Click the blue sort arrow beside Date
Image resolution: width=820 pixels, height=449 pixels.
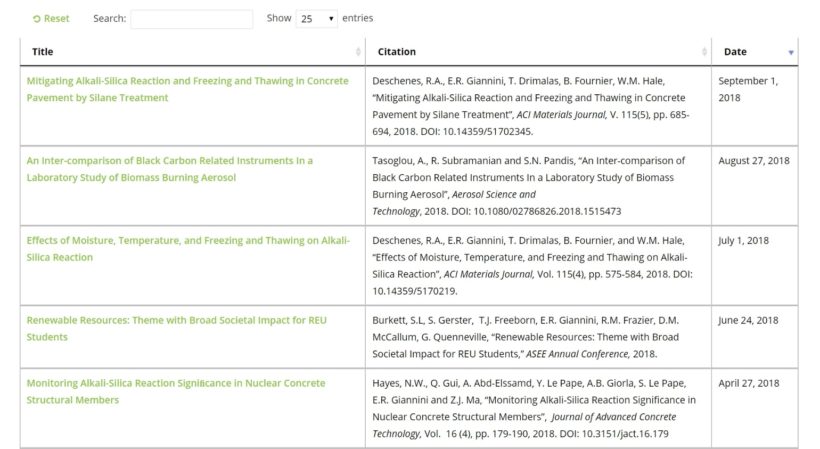coord(791,52)
